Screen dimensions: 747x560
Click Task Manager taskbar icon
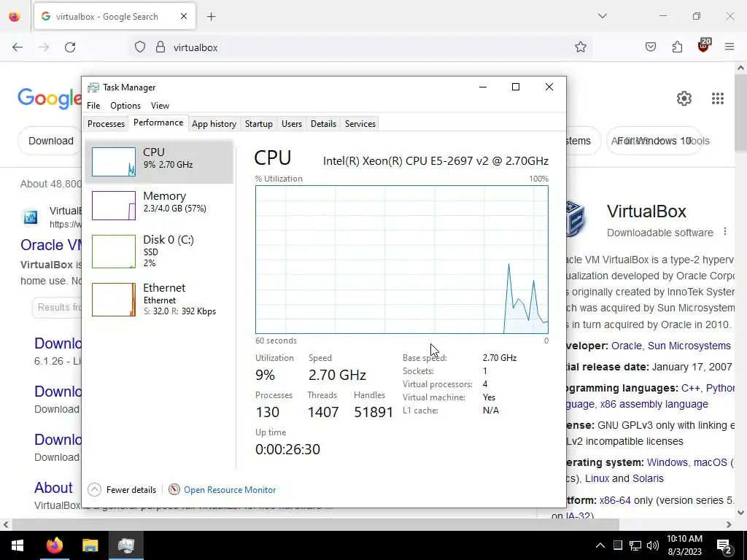(x=125, y=545)
